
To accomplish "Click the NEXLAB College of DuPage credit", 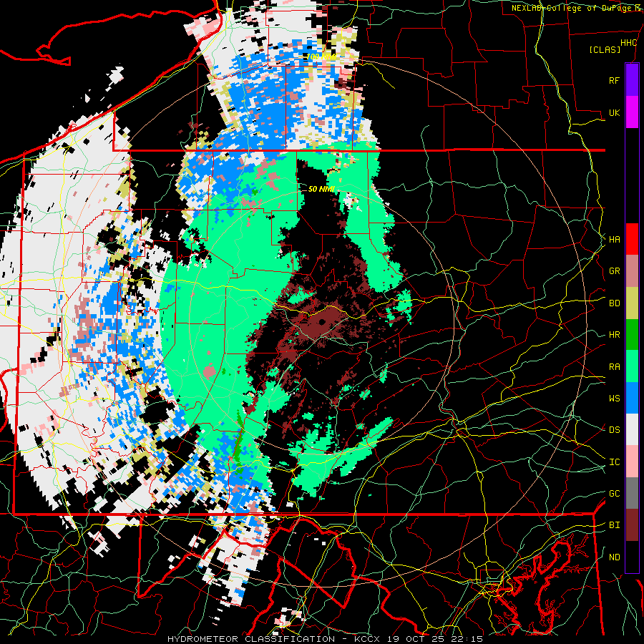I will pyautogui.click(x=577, y=8).
